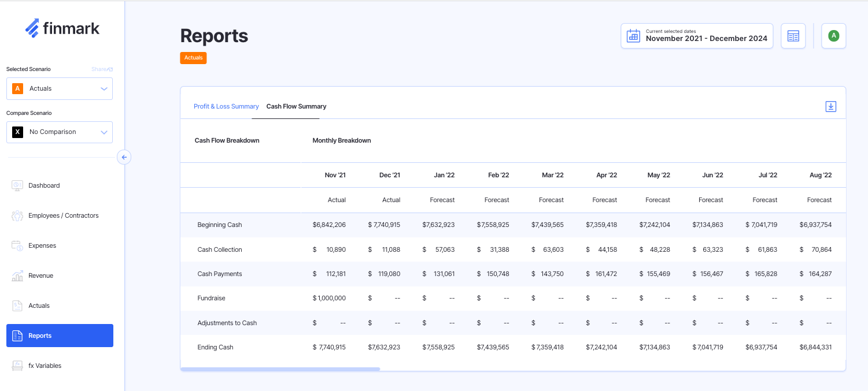This screenshot has width=868, height=391.
Task: Click the Revenue chart icon
Action: pos(17,275)
